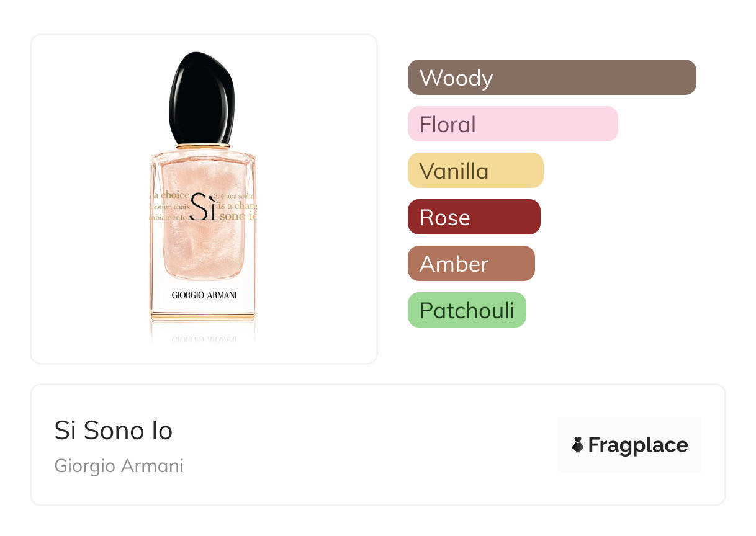Click the Fragplace wordmark text

point(637,445)
